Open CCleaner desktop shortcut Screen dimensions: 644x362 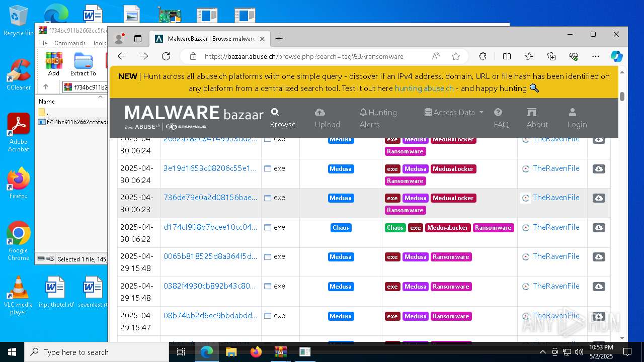point(18,74)
